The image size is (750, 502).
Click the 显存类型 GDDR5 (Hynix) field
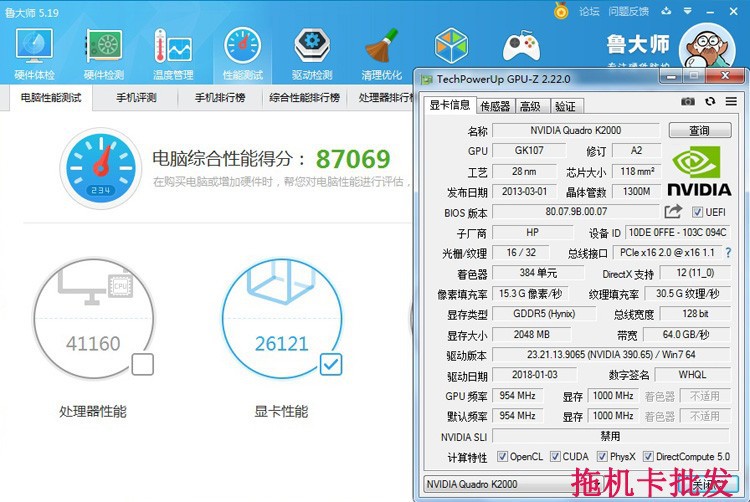tap(544, 314)
